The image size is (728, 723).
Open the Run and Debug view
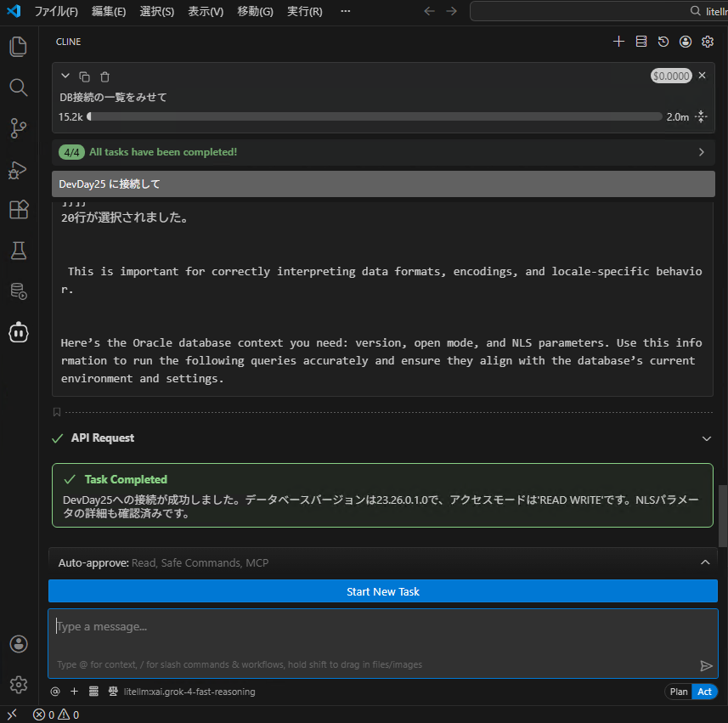pyautogui.click(x=18, y=169)
